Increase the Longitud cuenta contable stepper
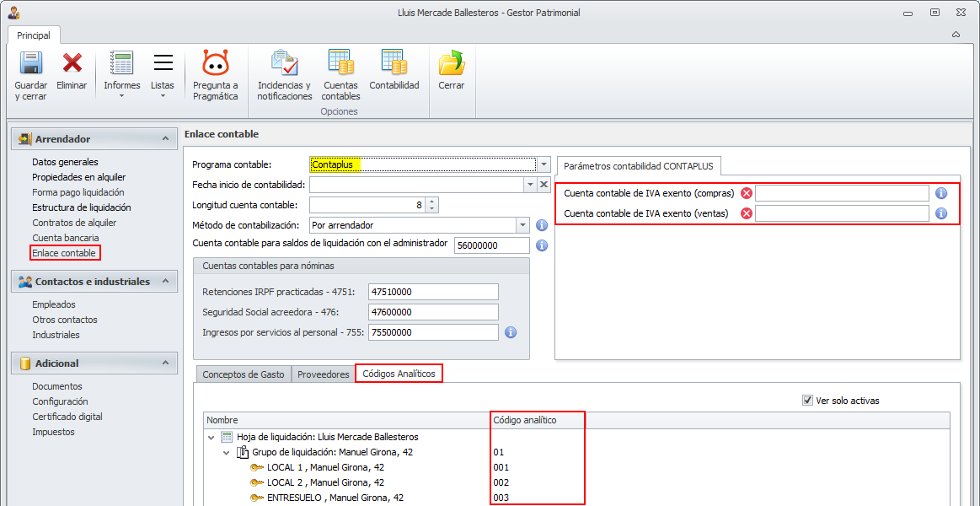 coord(431,202)
